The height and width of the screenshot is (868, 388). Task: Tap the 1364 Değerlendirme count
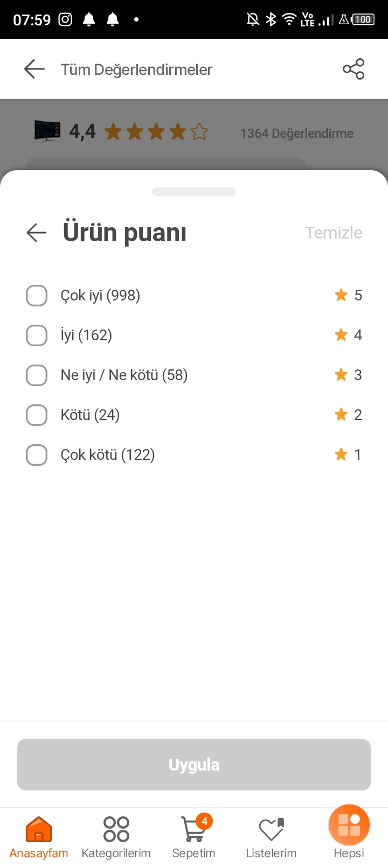tap(297, 134)
